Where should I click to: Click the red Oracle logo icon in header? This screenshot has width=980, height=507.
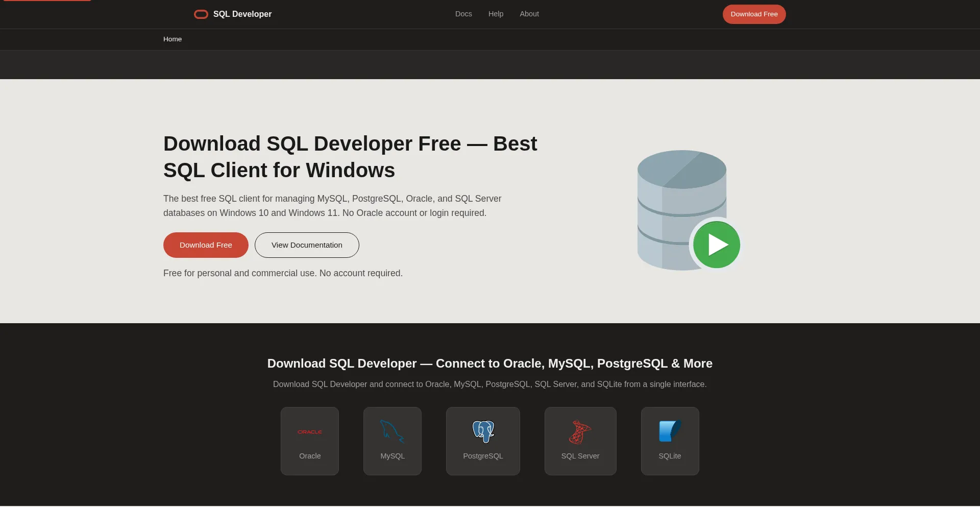coord(201,14)
